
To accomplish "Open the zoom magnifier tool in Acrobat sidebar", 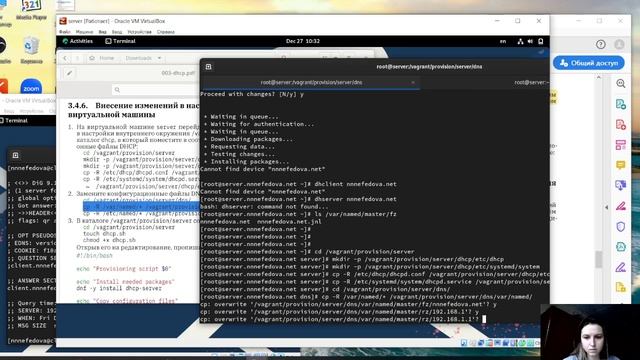I will click(x=620, y=84).
